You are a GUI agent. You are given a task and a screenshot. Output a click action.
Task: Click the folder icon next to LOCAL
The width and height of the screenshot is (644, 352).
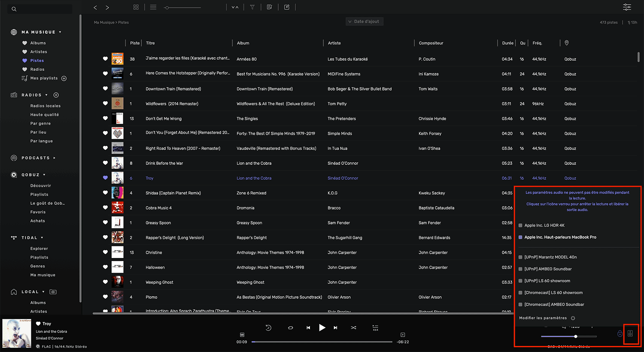53,292
